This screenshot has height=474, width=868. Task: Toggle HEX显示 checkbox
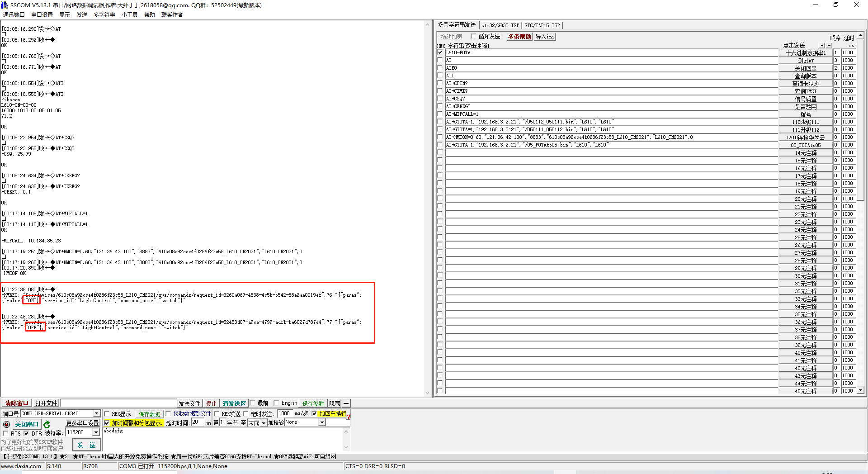click(107, 414)
